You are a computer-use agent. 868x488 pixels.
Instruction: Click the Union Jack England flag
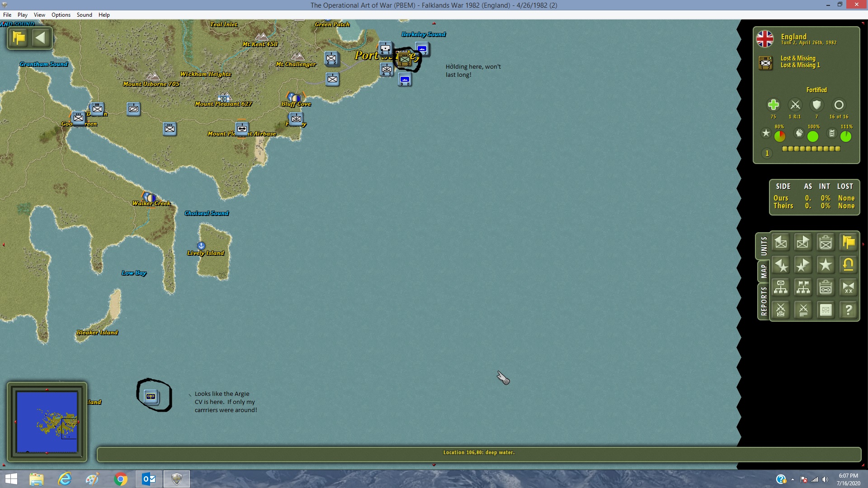(765, 39)
